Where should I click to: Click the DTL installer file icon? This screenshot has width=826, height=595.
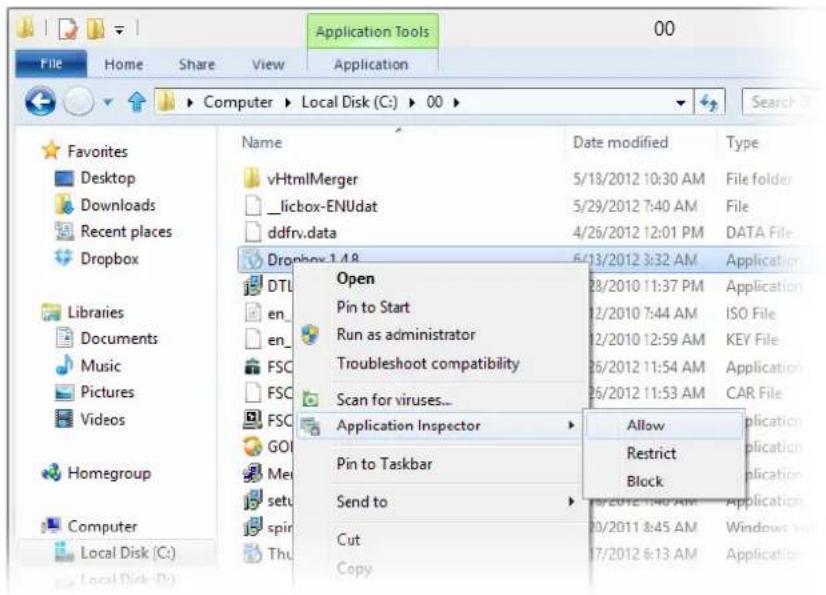coord(252,286)
